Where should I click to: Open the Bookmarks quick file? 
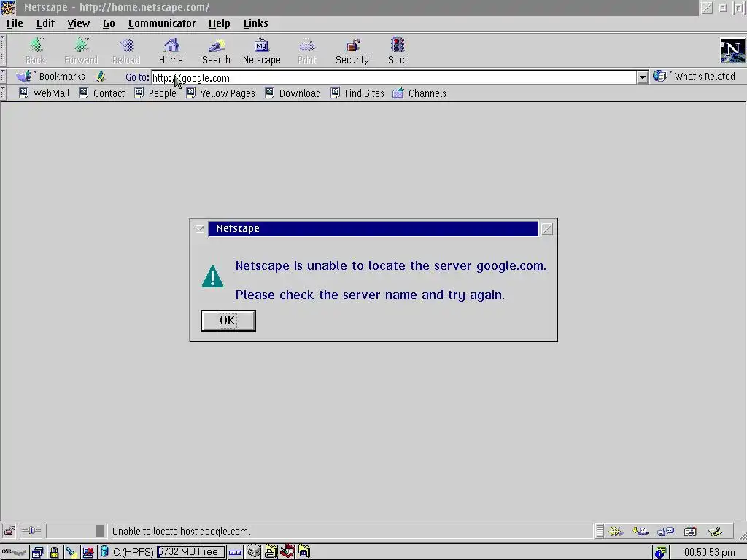point(50,76)
